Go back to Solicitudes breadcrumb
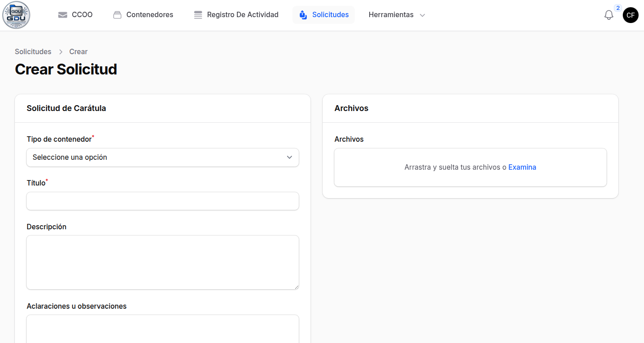644x343 pixels. pos(33,51)
